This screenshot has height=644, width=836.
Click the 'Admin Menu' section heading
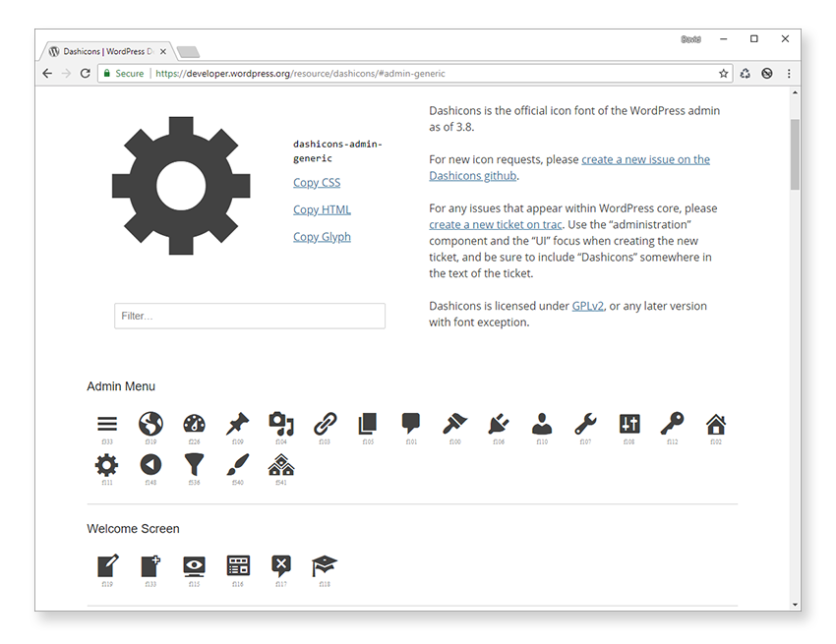[121, 386]
